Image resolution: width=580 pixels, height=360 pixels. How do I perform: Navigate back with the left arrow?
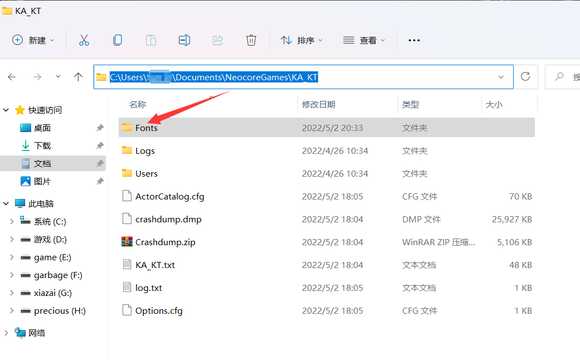coord(12,77)
